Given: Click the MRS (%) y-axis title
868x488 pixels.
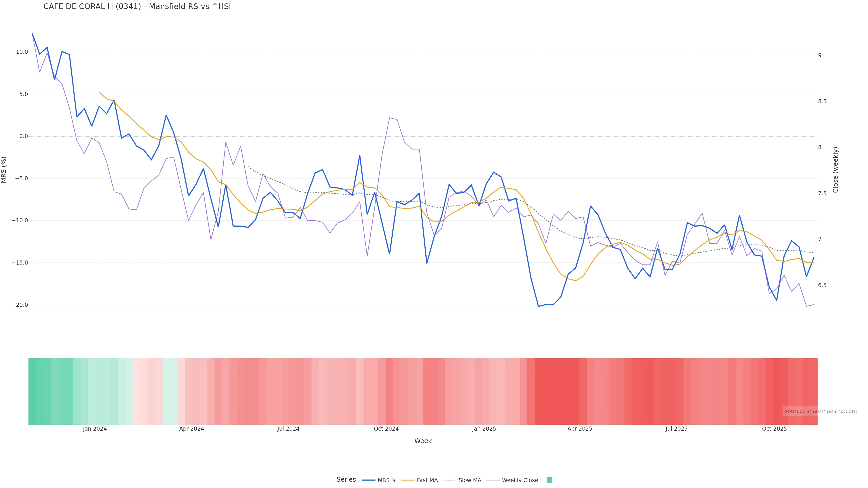Looking at the screenshot, I should click(x=4, y=170).
